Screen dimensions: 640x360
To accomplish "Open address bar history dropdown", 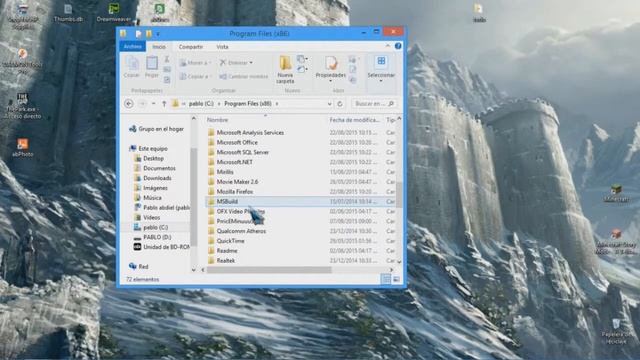I will (x=329, y=104).
